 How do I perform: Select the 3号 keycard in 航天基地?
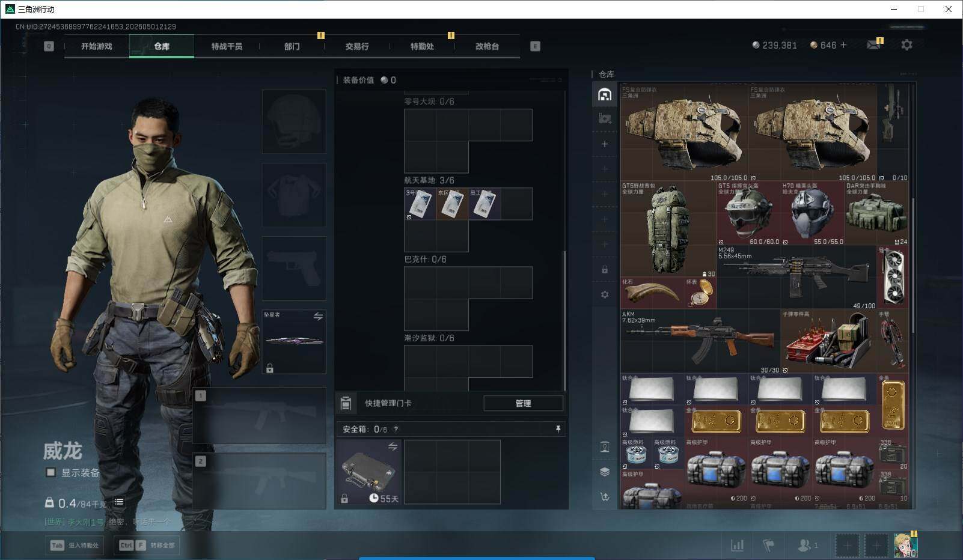pos(420,204)
